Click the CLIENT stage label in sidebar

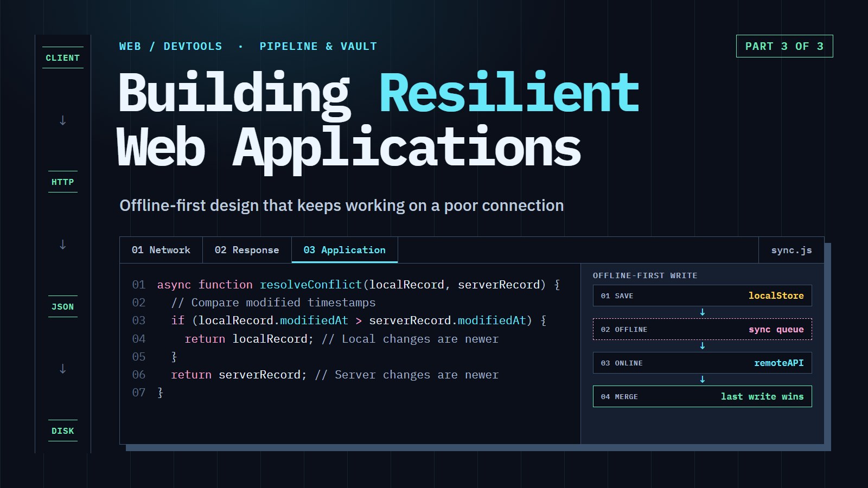pos(63,57)
